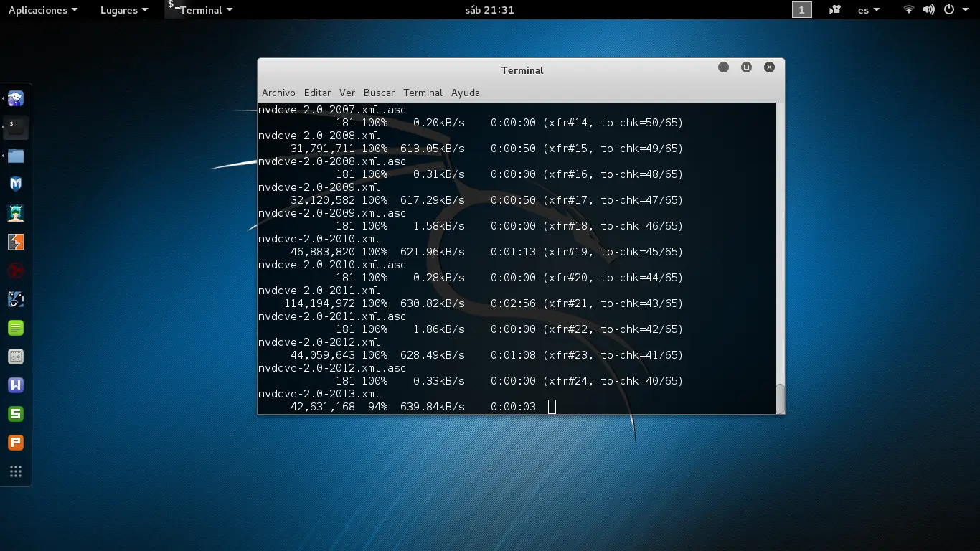980x551 pixels.
Task: Expand the system menu arrow
Action: pos(966,10)
